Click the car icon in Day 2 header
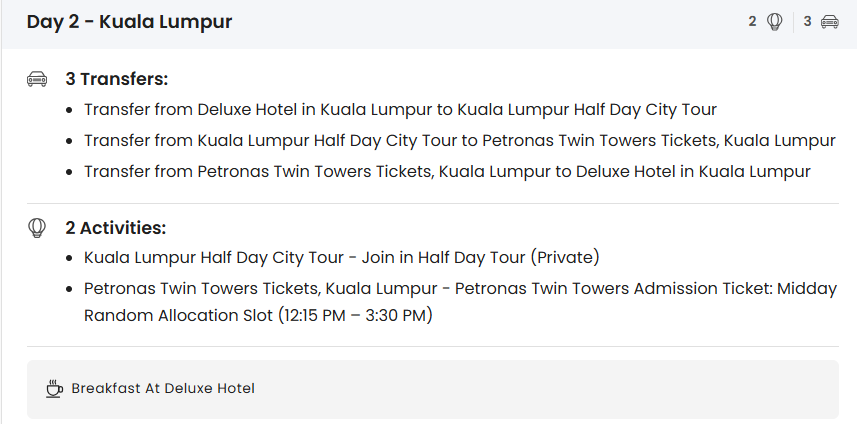 [829, 21]
